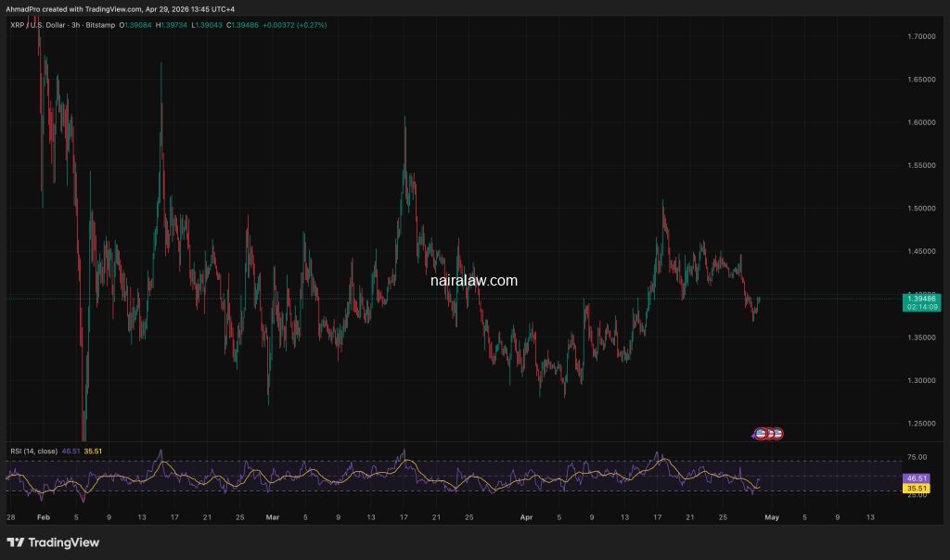The image size is (950, 560).
Task: Click the yellow RSI average tag 35.51
Action: click(916, 488)
